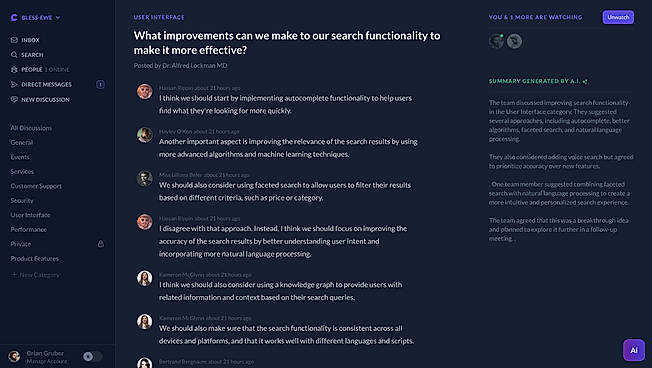Click the second watcher avatar

pyautogui.click(x=514, y=41)
